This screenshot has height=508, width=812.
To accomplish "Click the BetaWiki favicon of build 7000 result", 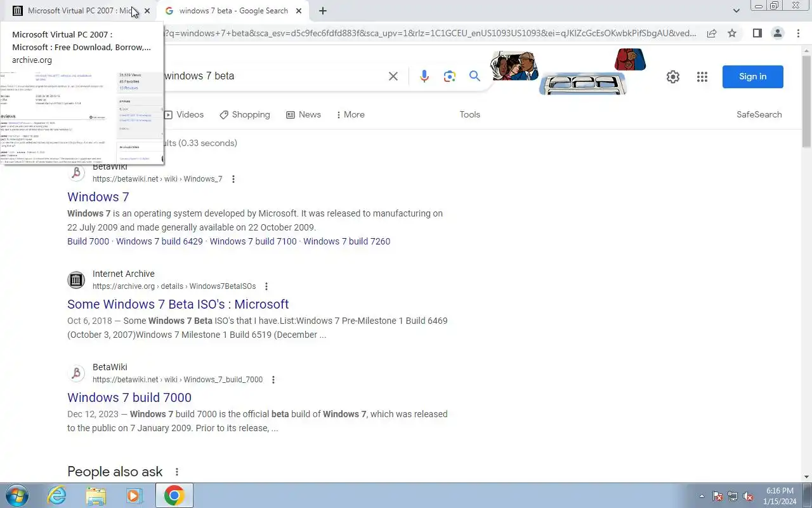I will pyautogui.click(x=76, y=373).
